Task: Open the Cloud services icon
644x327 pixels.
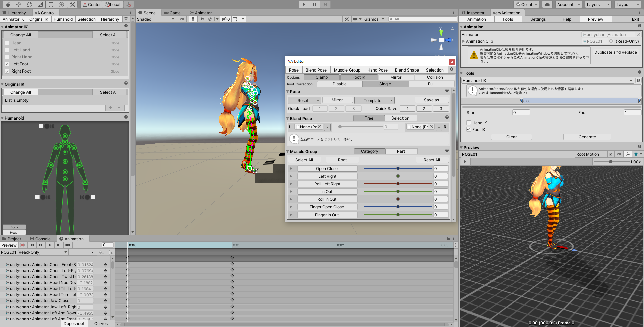Action: 547,4
